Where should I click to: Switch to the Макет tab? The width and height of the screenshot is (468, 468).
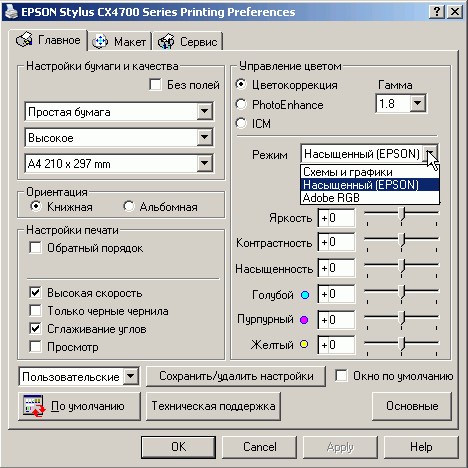119,42
